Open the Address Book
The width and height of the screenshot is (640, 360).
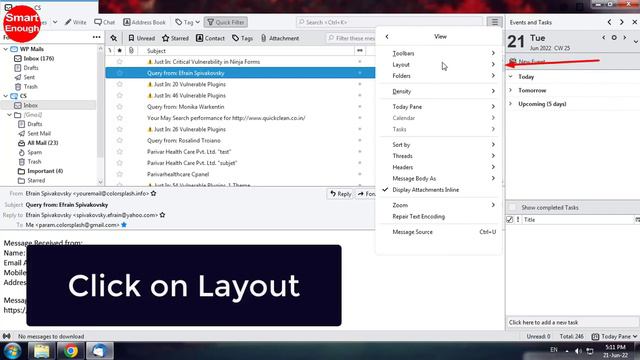point(144,22)
